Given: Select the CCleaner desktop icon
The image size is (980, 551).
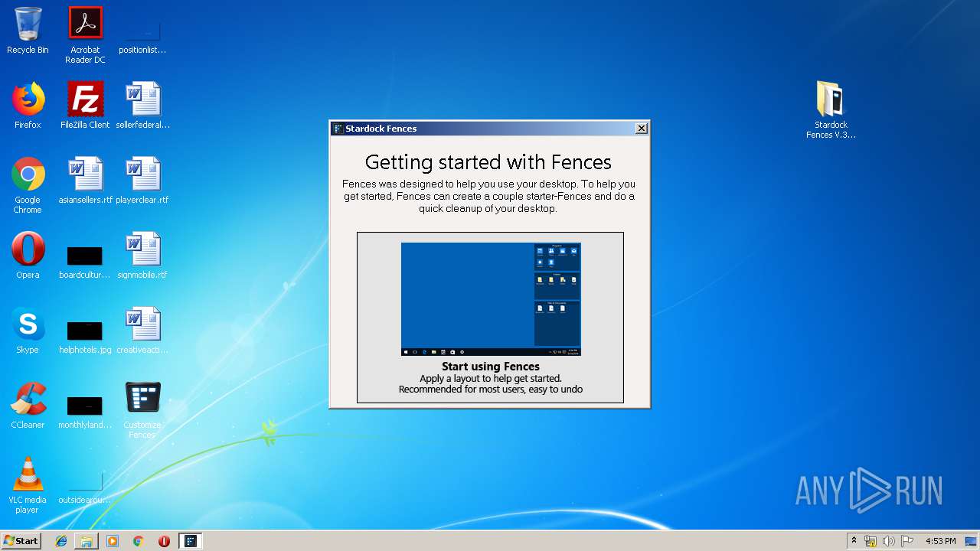Looking at the screenshot, I should pos(28,406).
